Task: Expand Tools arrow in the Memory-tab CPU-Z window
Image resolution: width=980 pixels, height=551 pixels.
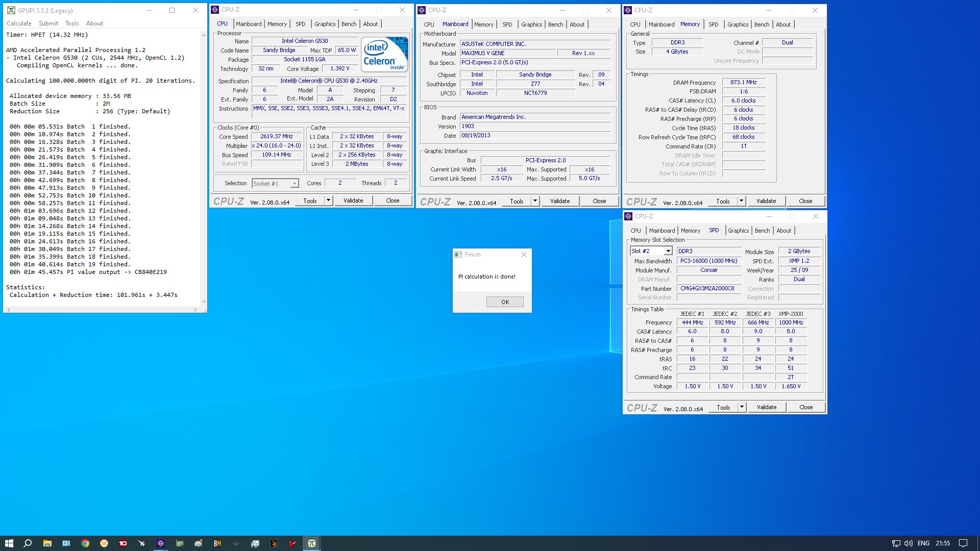Action: pos(741,201)
